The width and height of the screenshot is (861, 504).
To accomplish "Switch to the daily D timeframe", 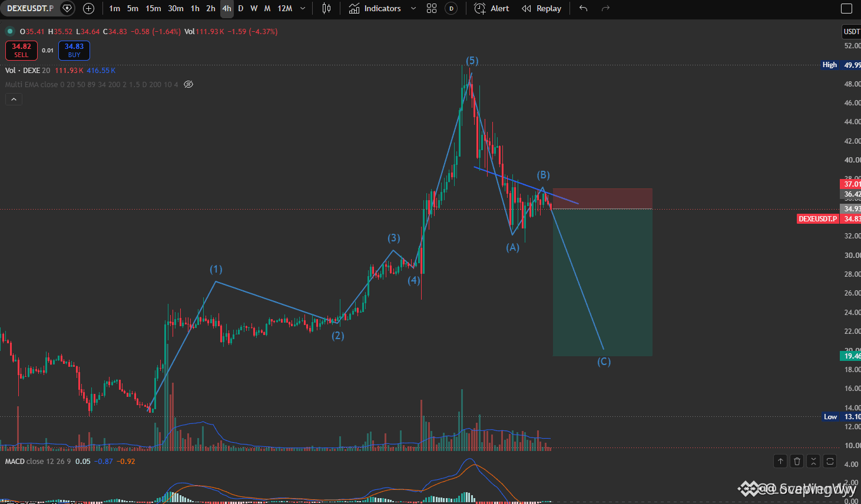I will [240, 8].
